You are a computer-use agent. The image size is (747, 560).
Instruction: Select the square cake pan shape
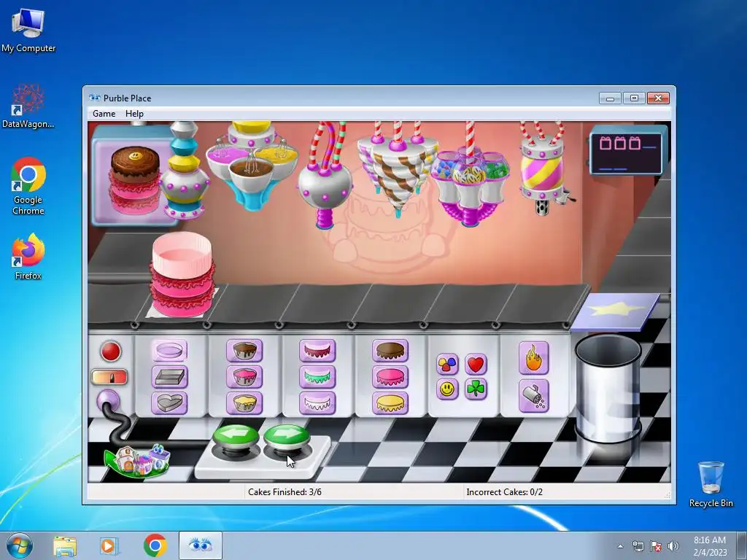tap(169, 377)
